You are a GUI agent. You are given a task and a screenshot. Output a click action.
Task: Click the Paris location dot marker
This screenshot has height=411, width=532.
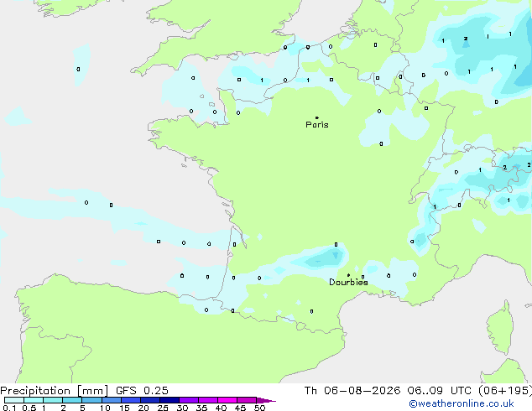(317, 117)
